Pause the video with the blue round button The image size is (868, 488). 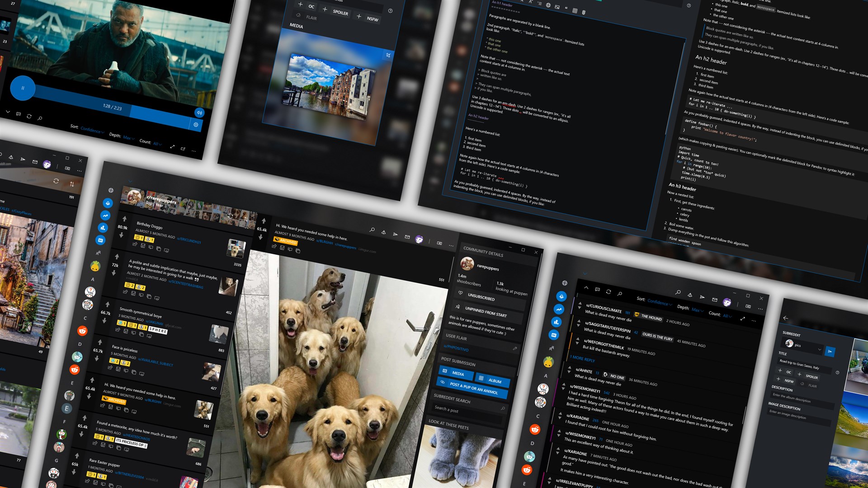23,88
